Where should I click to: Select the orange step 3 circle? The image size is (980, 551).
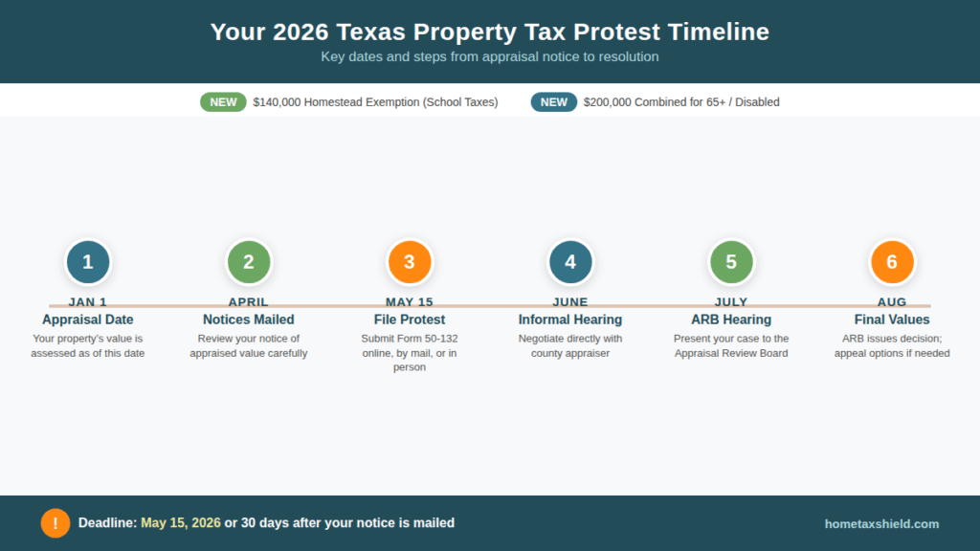pyautogui.click(x=410, y=261)
